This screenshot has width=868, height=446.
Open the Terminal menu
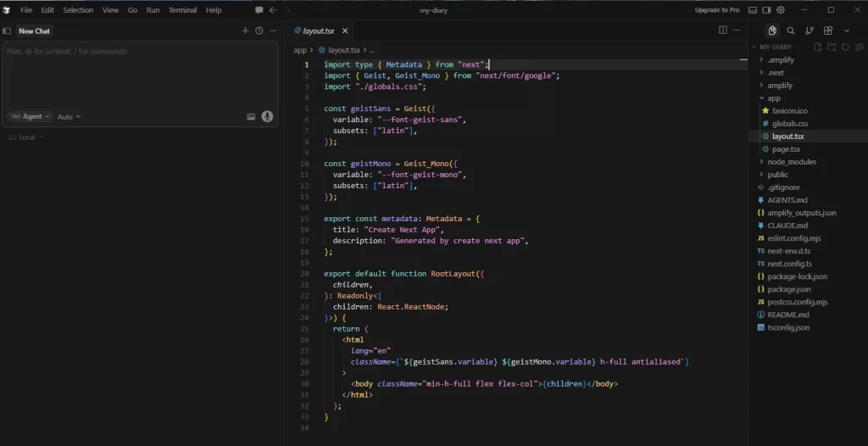(182, 10)
